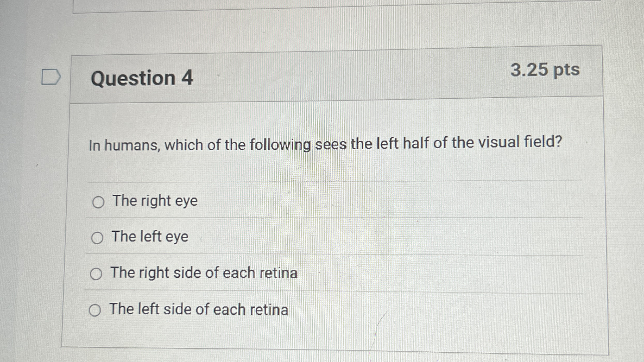
Task: Flag Question 4 using the bookmark icon
Action: pos(51,77)
